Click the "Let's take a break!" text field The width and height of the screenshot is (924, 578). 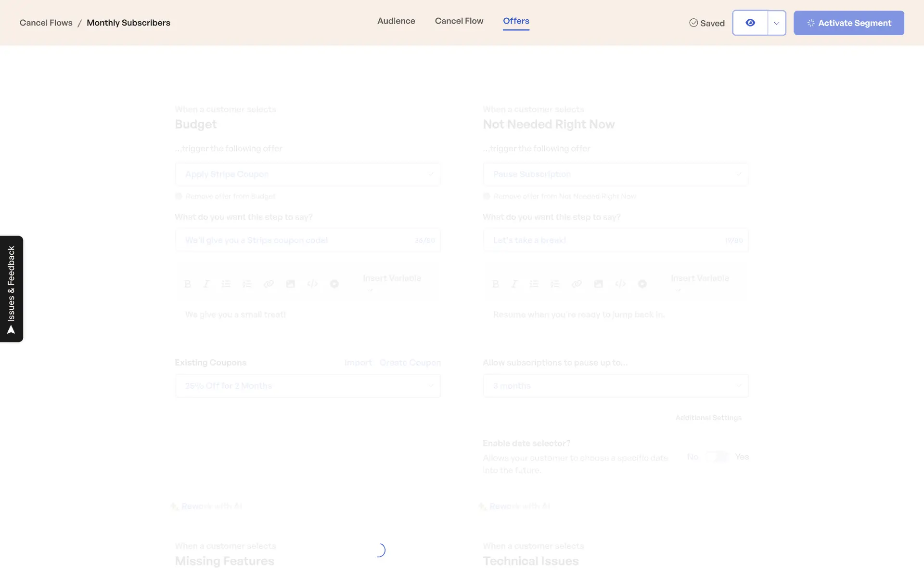606,240
